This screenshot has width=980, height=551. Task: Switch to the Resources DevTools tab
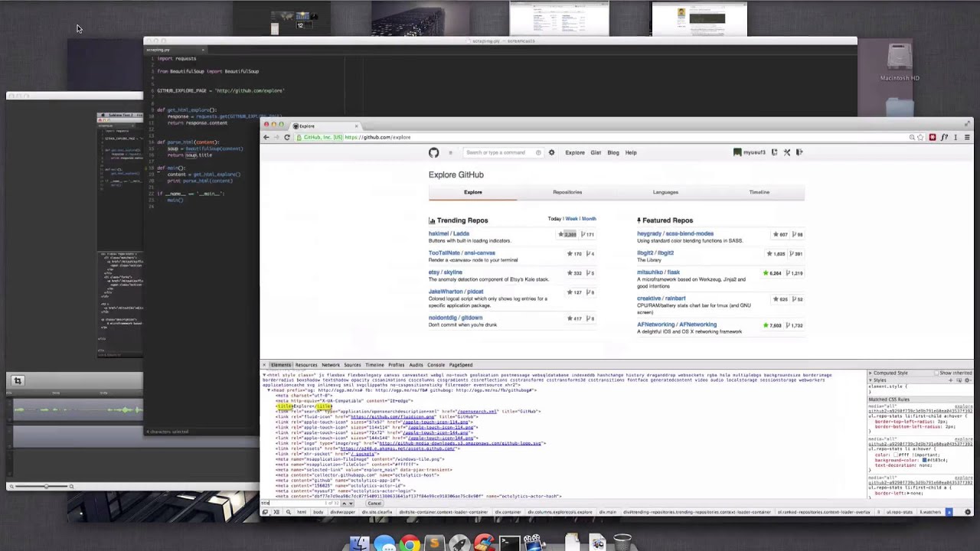(x=306, y=365)
